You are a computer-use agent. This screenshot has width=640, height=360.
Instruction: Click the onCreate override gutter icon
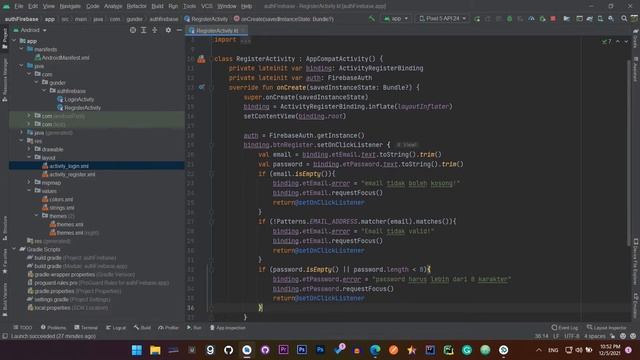pyautogui.click(x=202, y=87)
